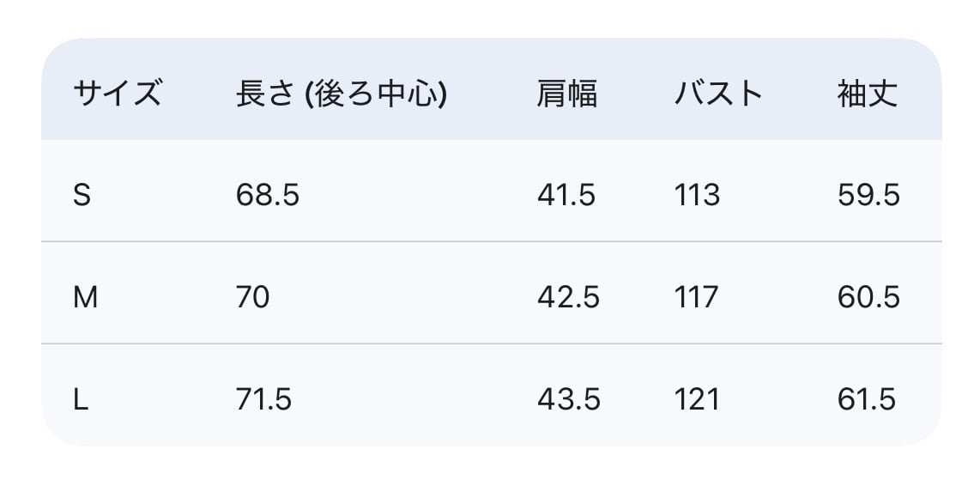Click the サイズ column header

coord(117,93)
